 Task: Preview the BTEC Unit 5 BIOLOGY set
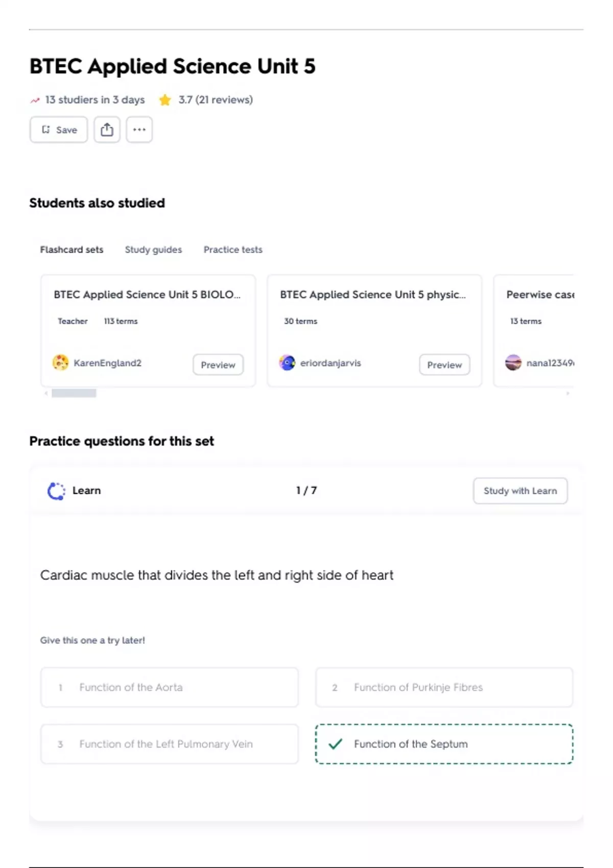[x=218, y=365]
